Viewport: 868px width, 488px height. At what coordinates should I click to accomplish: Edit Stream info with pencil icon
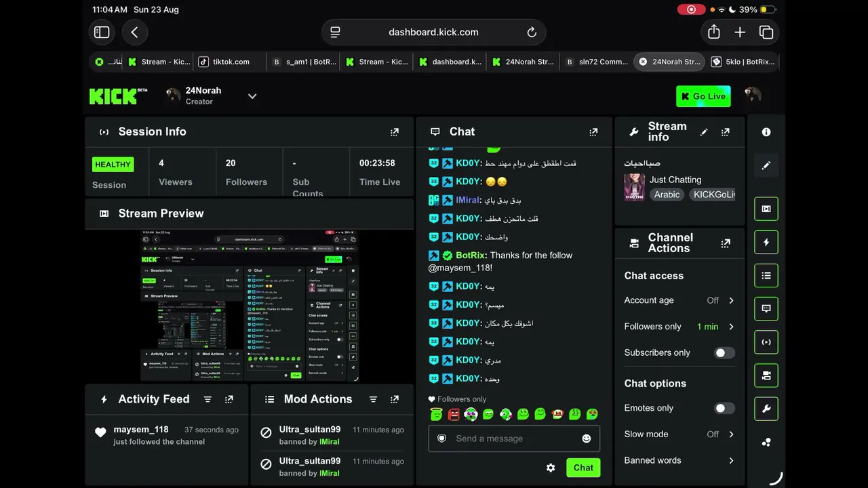(x=704, y=132)
